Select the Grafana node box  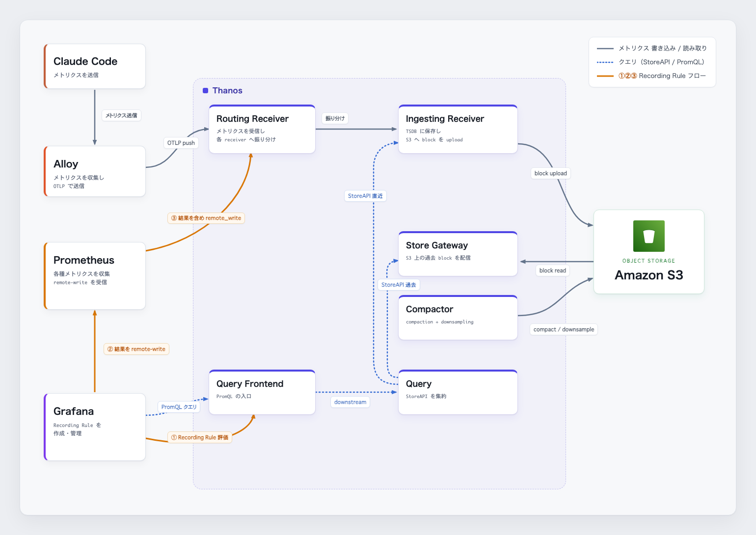(95, 427)
